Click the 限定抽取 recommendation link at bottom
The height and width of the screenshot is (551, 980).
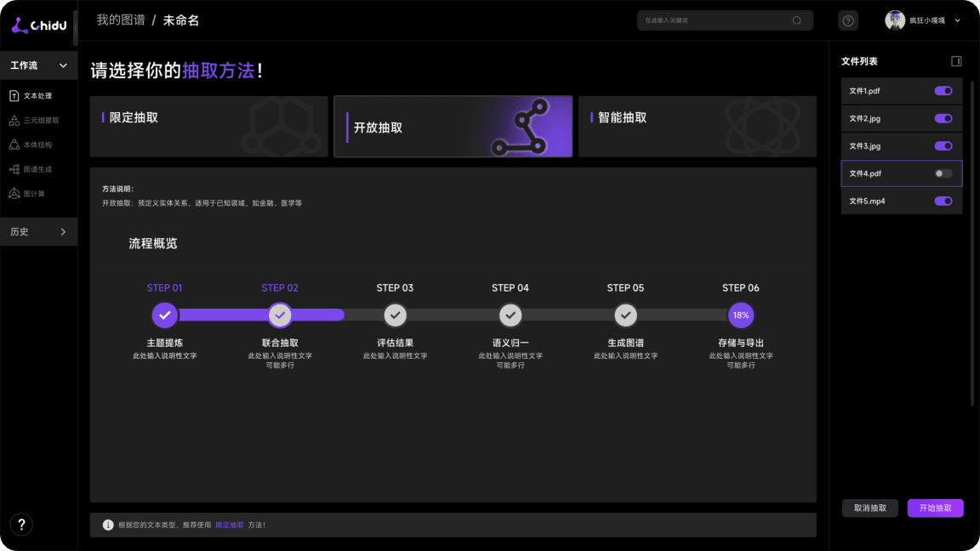click(x=230, y=525)
